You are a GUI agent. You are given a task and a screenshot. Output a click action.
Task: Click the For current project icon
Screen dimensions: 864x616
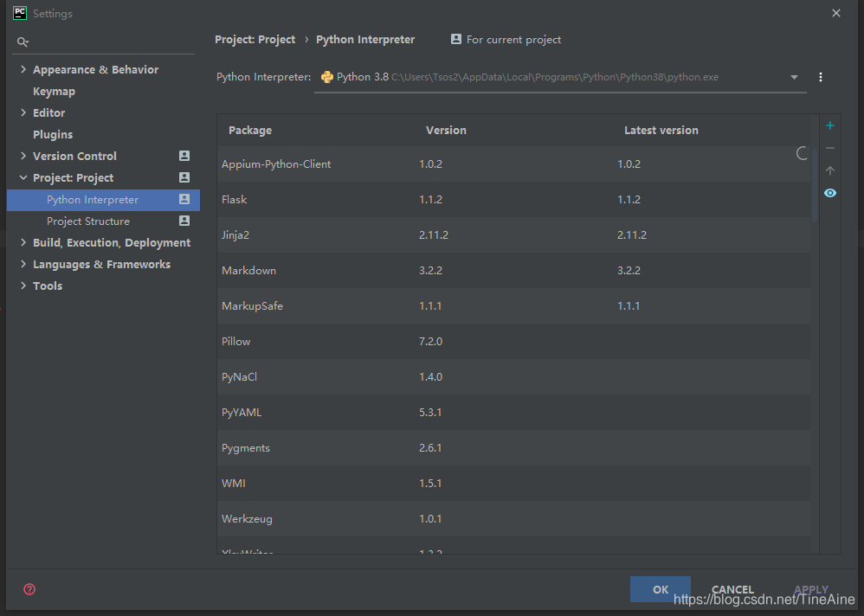pos(455,39)
